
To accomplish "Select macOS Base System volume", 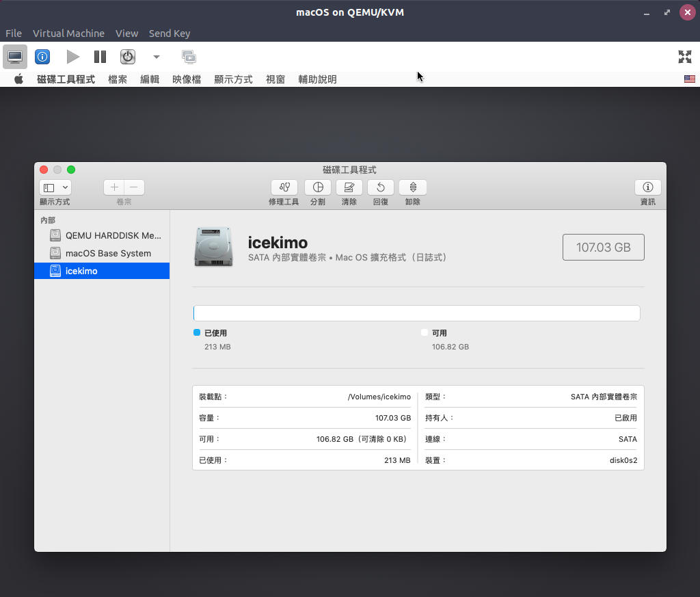I will click(102, 253).
